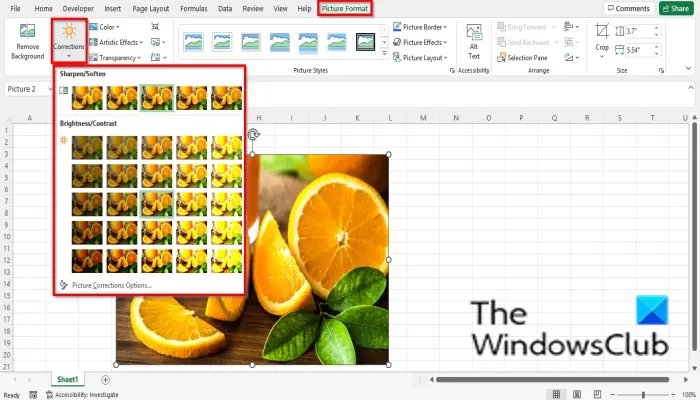Image resolution: width=700 pixels, height=400 pixels.
Task: Click the add new sheet plus icon
Action: click(x=105, y=379)
